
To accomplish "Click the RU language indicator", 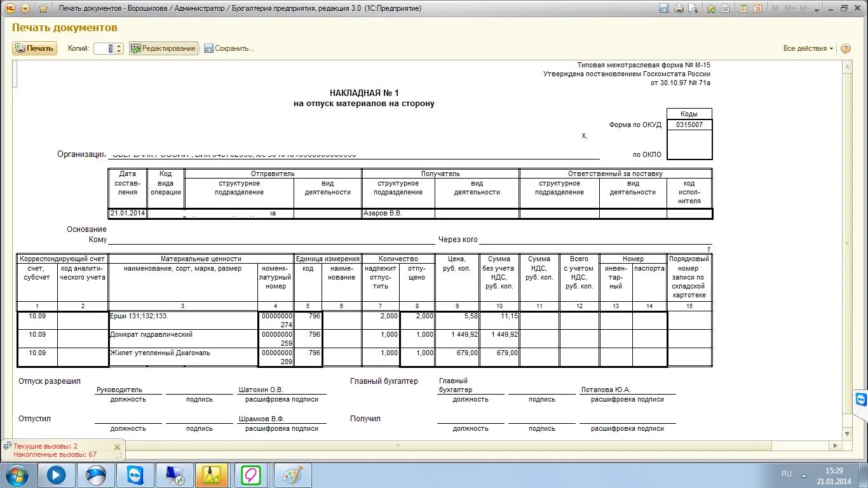I will pos(787,474).
